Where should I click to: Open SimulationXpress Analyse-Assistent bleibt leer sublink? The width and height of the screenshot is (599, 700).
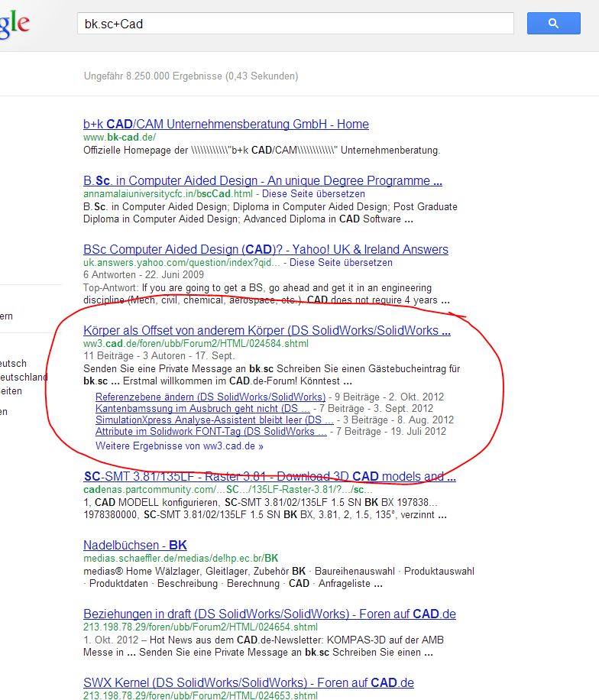[215, 420]
